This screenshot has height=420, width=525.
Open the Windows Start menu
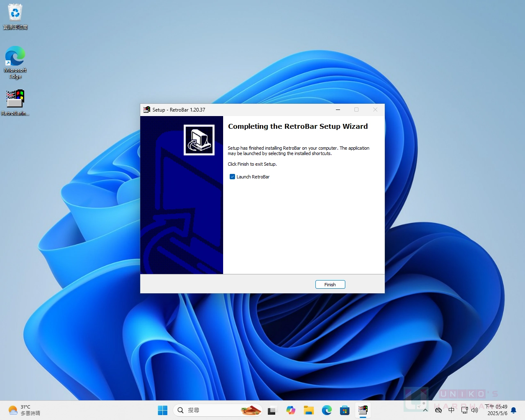click(x=163, y=410)
